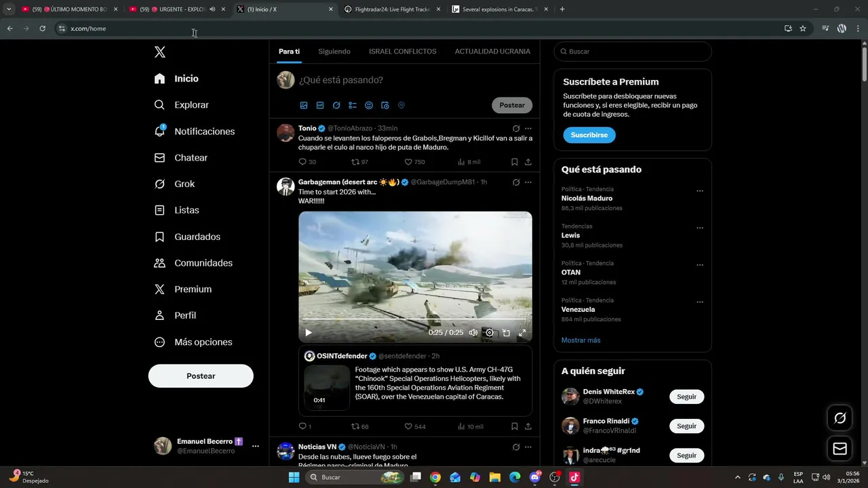Screen dimensions: 868x488
Task: Open account menu dots for Emanuel Becerro
Action: point(256,446)
